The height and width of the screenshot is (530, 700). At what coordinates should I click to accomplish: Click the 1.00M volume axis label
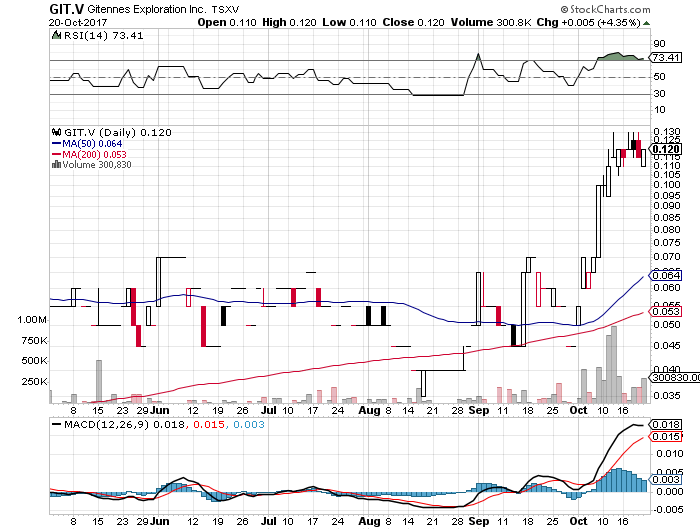[32, 320]
